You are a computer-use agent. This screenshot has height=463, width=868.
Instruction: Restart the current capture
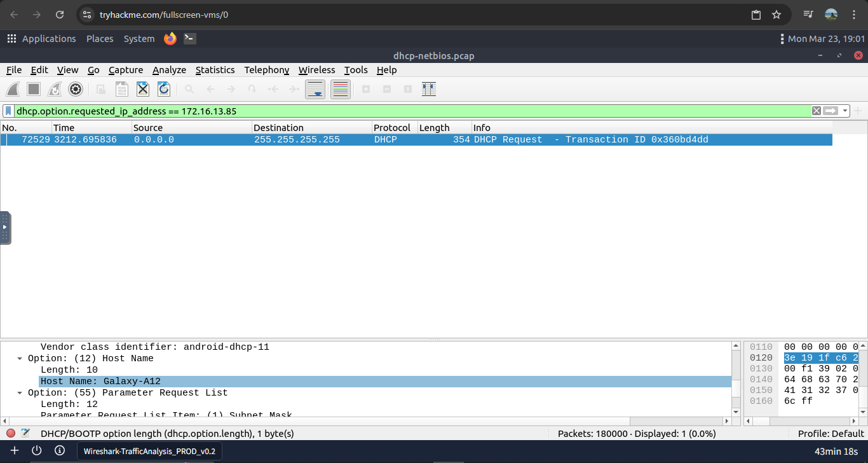[x=55, y=90]
